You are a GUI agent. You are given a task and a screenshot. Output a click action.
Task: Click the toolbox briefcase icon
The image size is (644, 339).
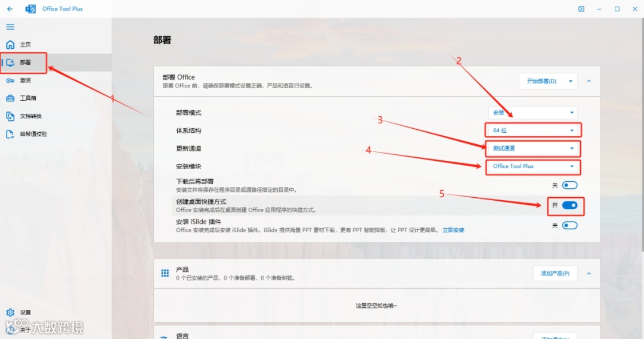pos(10,98)
